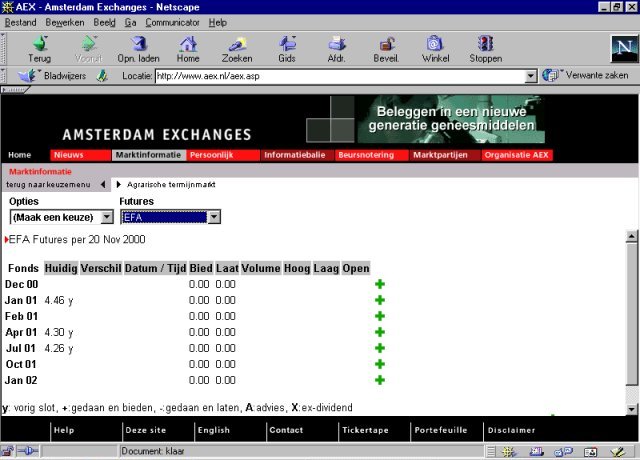Switch to the Marktpartijen tab

point(445,155)
